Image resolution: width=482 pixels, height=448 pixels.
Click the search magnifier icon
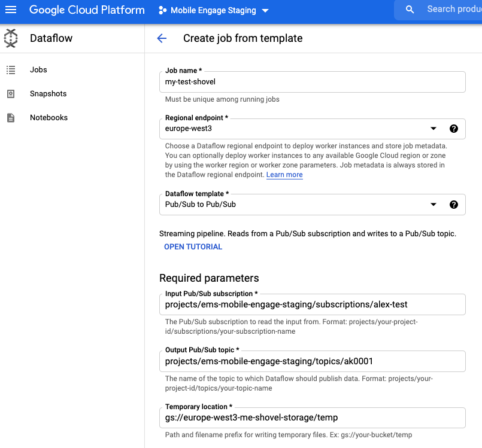click(x=410, y=10)
